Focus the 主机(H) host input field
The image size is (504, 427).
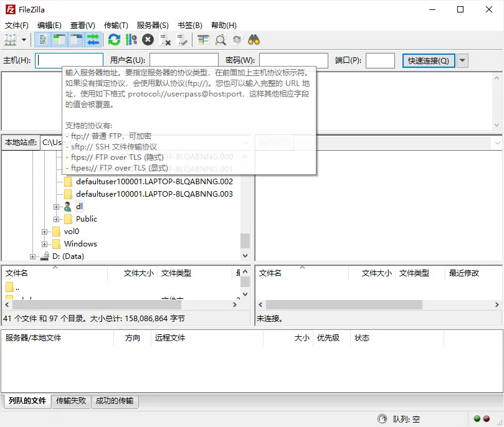(x=69, y=60)
